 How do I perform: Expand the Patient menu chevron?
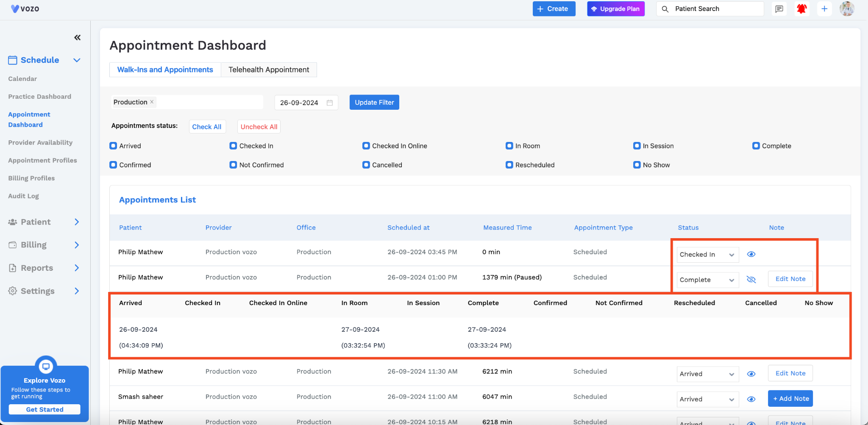(77, 222)
